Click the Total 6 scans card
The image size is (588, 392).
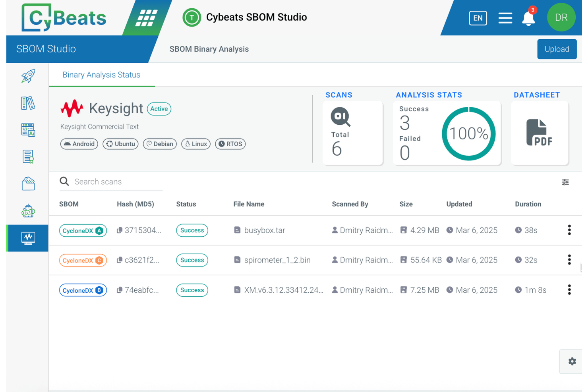pos(353,133)
